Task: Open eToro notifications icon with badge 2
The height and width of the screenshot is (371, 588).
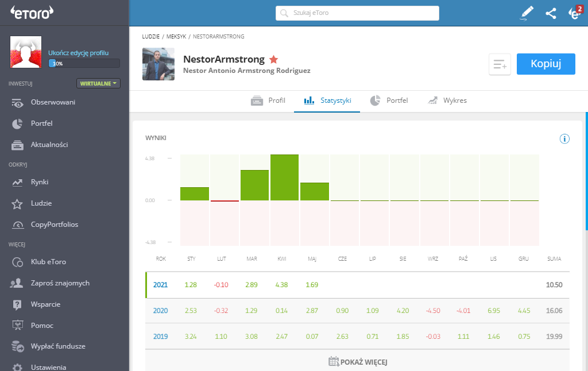Action: [x=575, y=13]
